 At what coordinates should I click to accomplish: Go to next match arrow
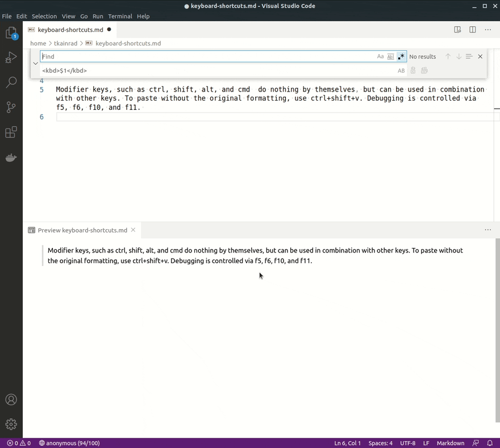click(x=459, y=56)
